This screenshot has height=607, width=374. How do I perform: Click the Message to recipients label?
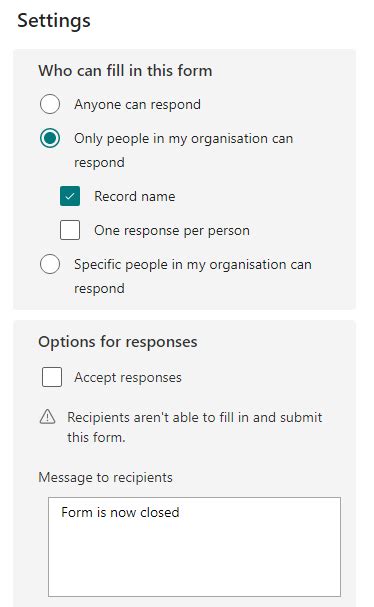(x=105, y=477)
